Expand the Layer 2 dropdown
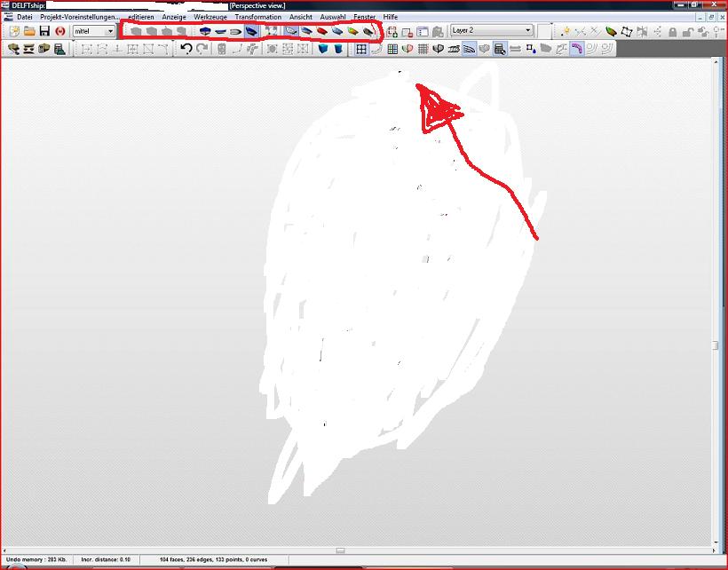This screenshot has height=570, width=728. click(x=527, y=30)
